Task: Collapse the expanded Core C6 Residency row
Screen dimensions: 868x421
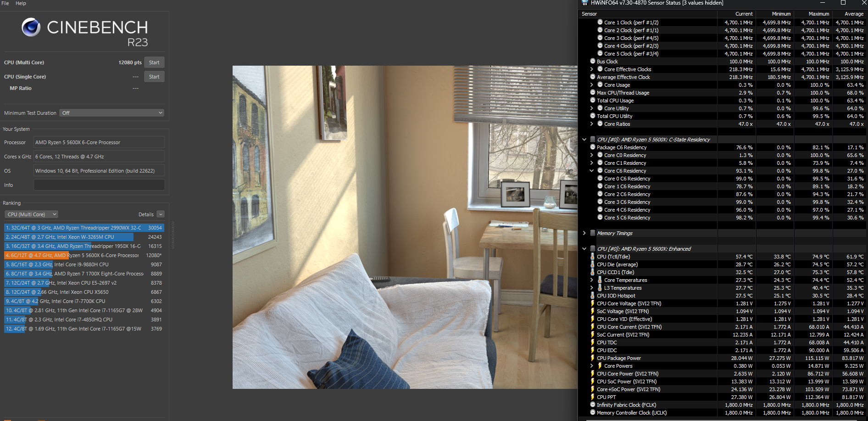Action: pos(592,170)
